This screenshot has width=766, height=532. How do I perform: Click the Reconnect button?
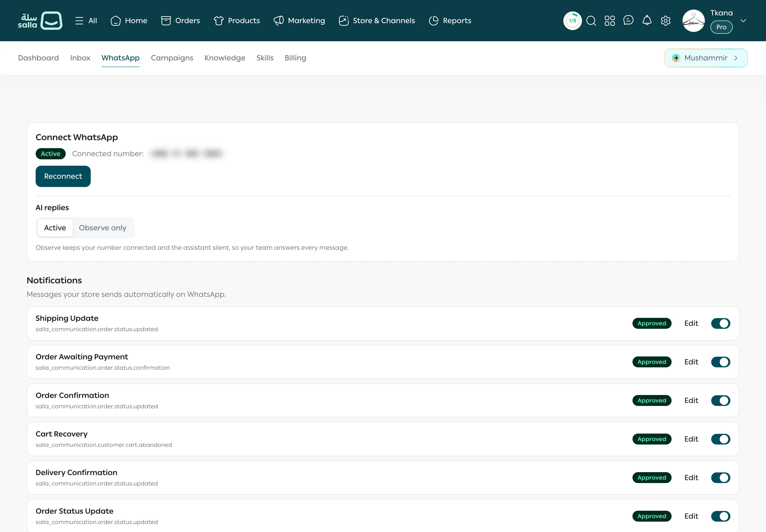(x=63, y=176)
